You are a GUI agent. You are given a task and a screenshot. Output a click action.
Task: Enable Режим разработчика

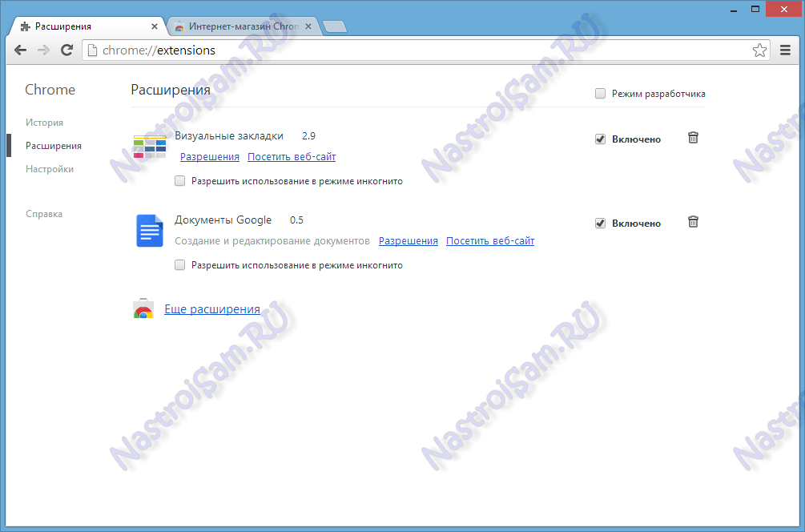600,93
